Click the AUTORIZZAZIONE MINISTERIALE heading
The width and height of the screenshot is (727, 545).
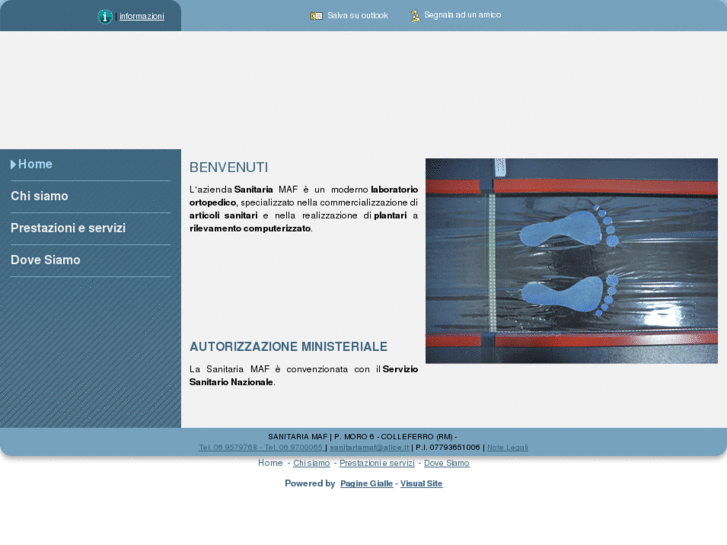288,347
